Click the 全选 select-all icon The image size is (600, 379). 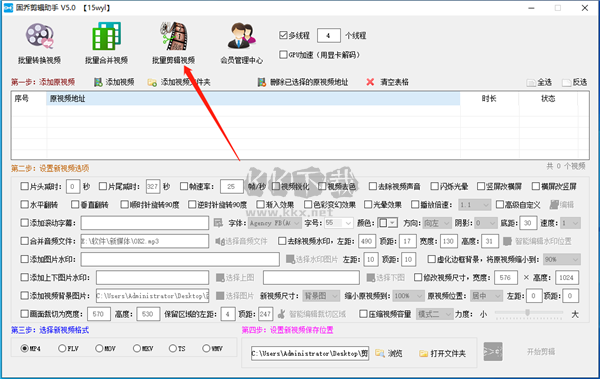(x=531, y=83)
